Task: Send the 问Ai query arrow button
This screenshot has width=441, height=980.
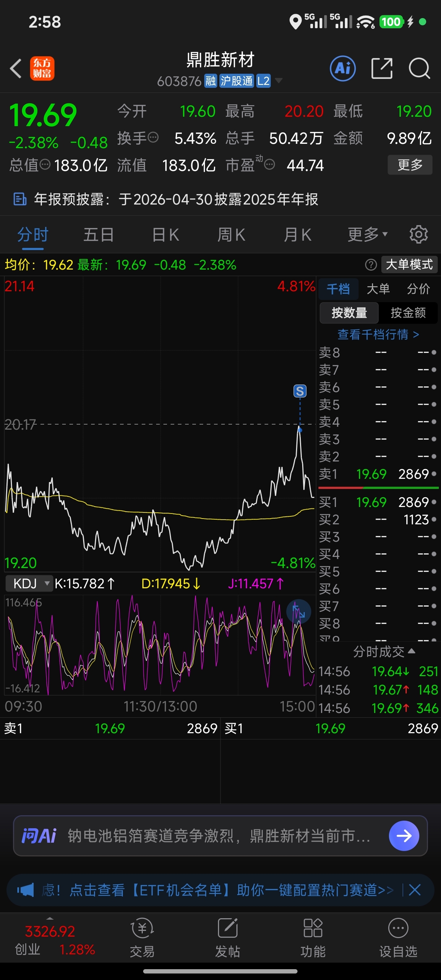Action: click(x=404, y=835)
